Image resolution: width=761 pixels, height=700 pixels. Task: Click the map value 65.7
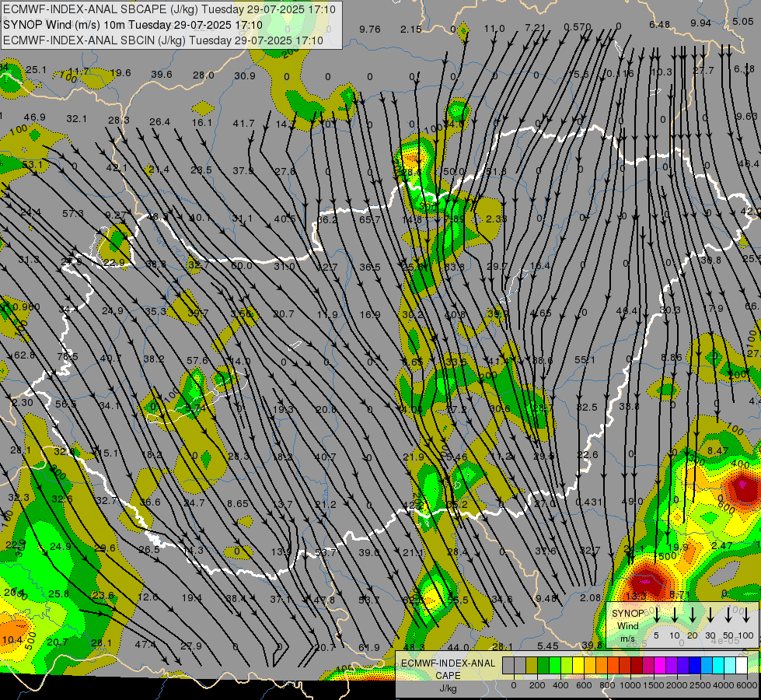(x=370, y=219)
